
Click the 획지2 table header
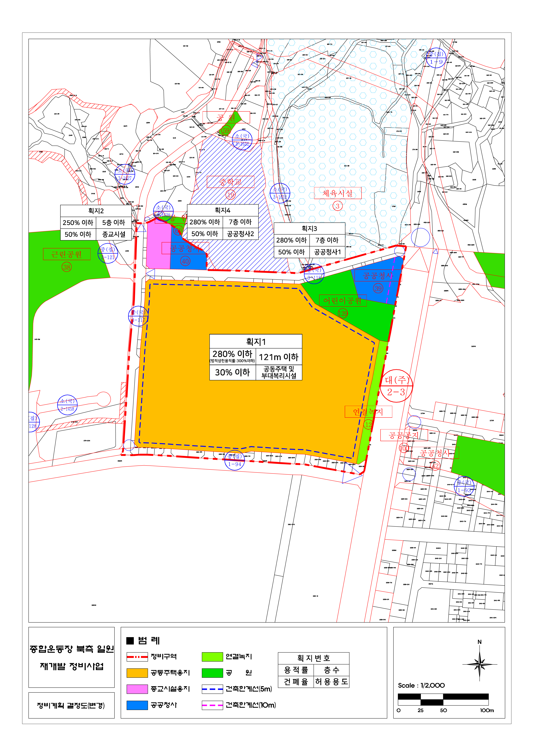click(96, 211)
